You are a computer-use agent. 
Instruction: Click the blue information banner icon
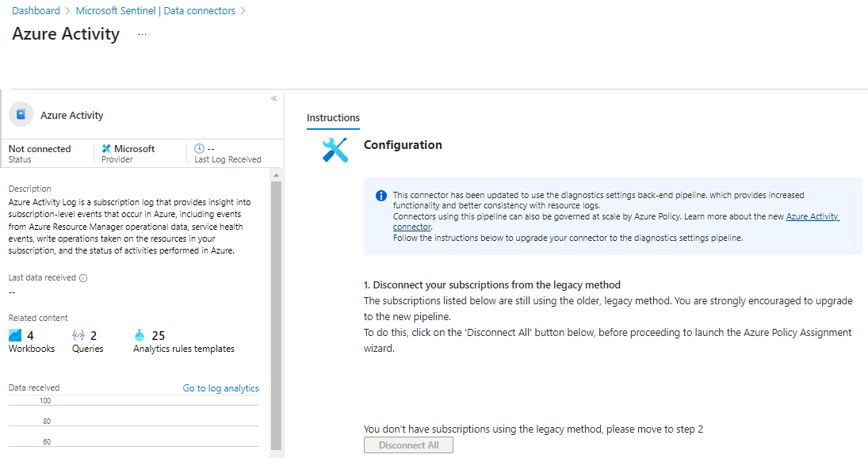381,196
